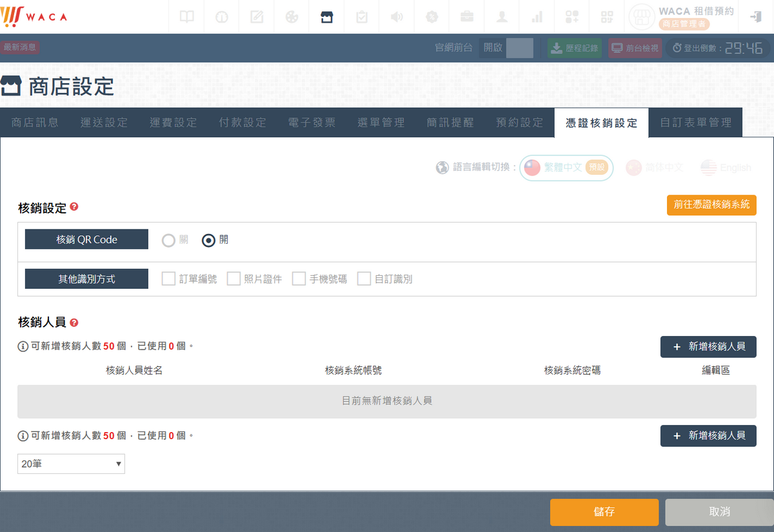
Task: Click the orange 儲存 button
Action: (604, 512)
